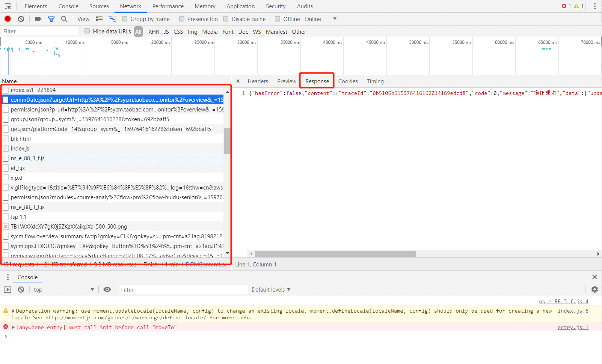Select the x.p.d request row

pyautogui.click(x=113, y=177)
